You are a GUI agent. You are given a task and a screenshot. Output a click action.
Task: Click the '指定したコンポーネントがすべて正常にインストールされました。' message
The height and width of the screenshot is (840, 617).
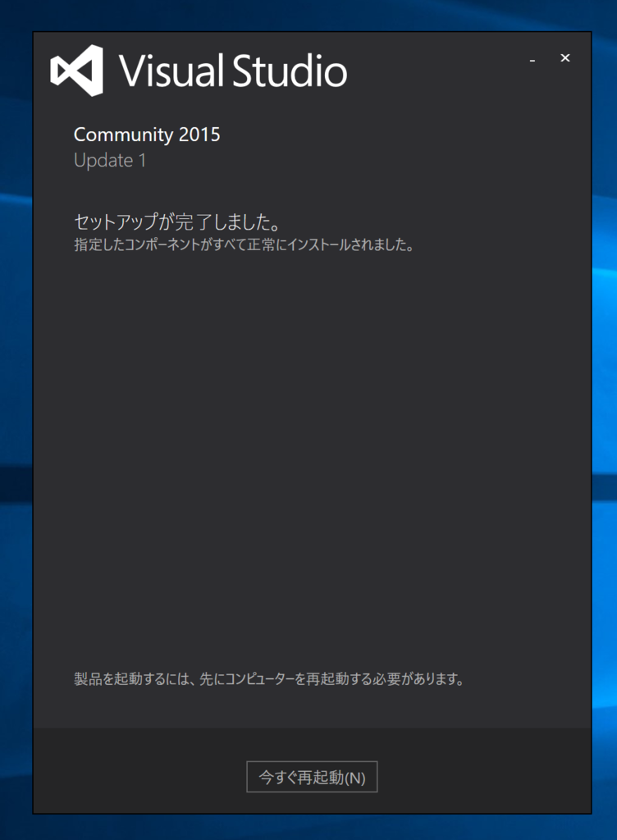coord(244,244)
